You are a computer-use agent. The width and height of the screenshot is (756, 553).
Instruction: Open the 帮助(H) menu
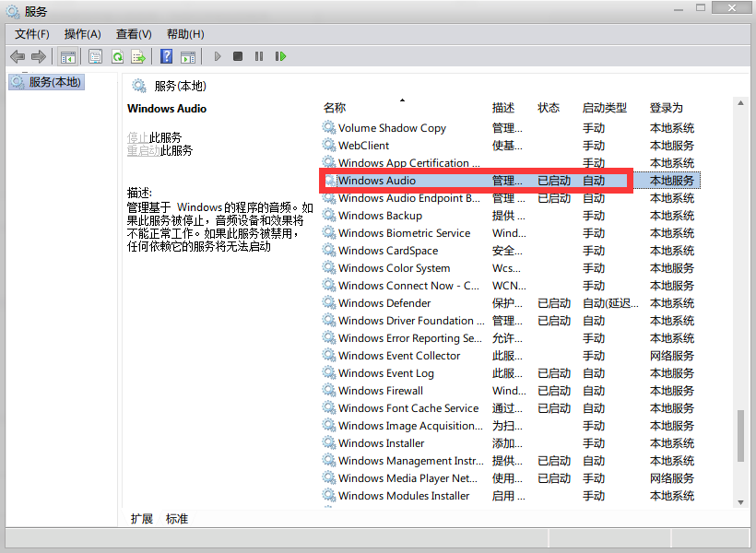pyautogui.click(x=185, y=34)
